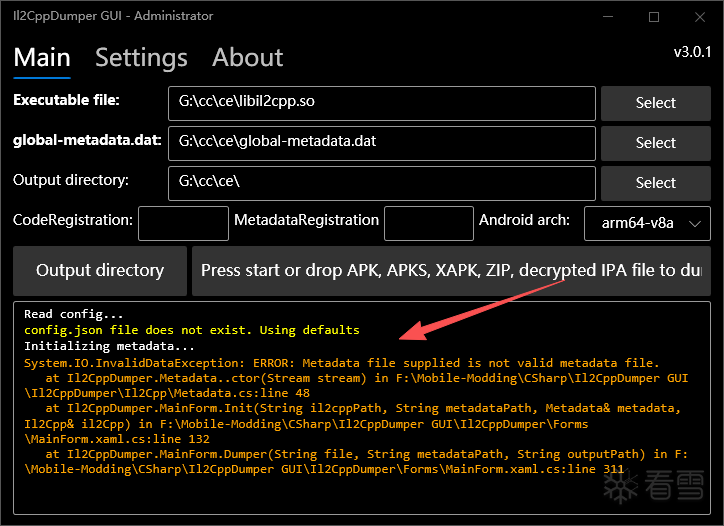Open the Settings tab
Image resolution: width=724 pixels, height=526 pixels.
[x=141, y=58]
